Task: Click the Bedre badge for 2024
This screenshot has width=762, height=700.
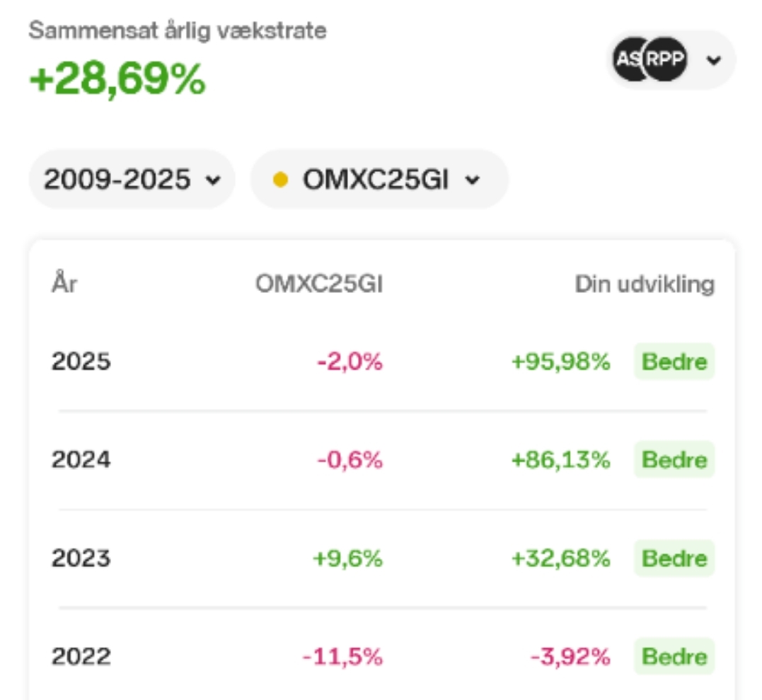Action: pos(674,459)
